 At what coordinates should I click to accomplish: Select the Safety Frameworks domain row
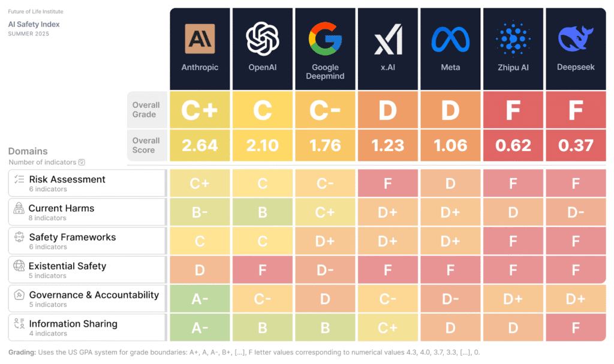87,241
